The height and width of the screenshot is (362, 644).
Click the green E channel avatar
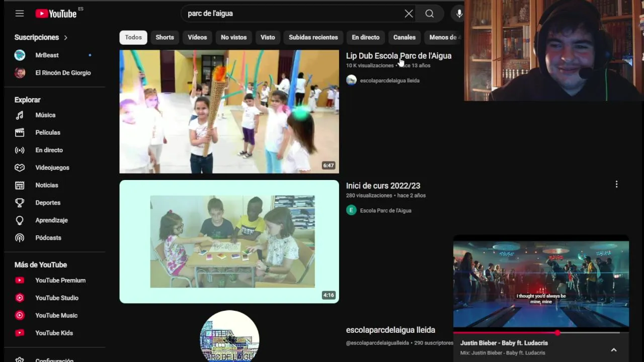[351, 210]
